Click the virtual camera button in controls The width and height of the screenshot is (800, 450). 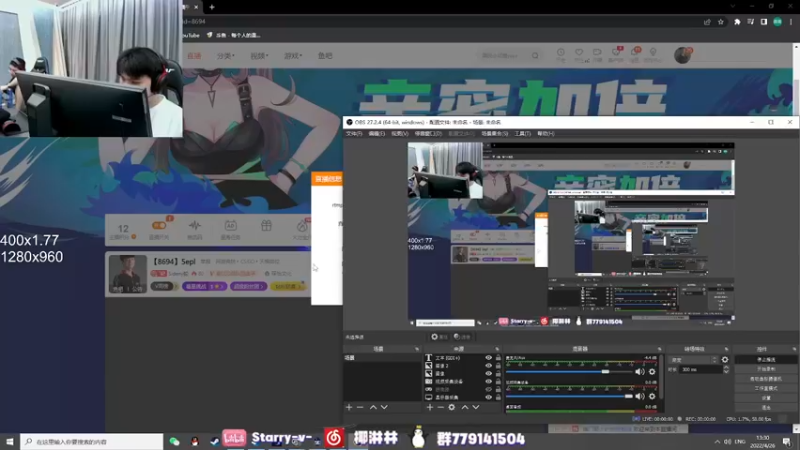(x=766, y=379)
